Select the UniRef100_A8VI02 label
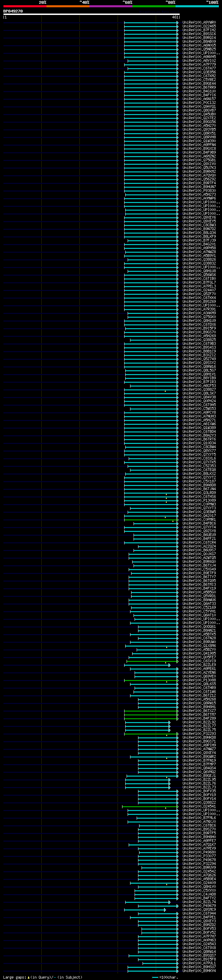The width and height of the screenshot is (222, 980). (199, 61)
